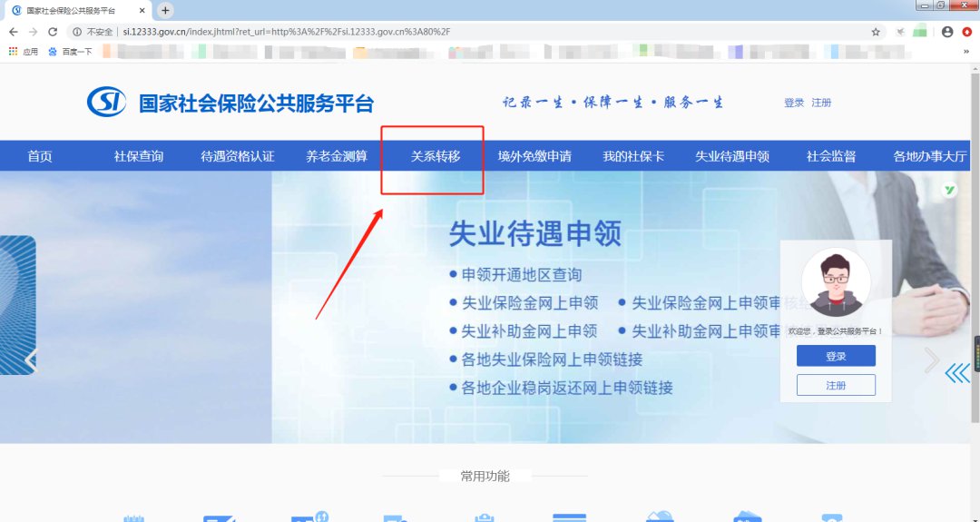Image resolution: width=980 pixels, height=522 pixels.
Task: Open 社保查询 navigation item
Action: tap(139, 156)
